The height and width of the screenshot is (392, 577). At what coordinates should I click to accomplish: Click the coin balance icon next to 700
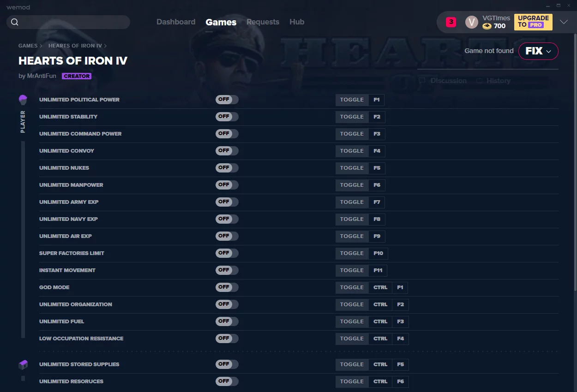click(x=487, y=26)
